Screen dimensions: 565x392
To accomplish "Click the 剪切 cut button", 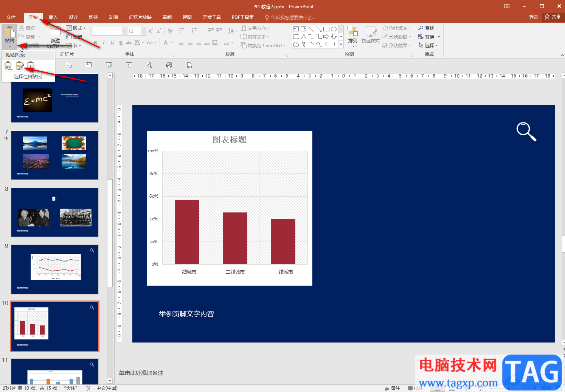I will click(x=27, y=28).
